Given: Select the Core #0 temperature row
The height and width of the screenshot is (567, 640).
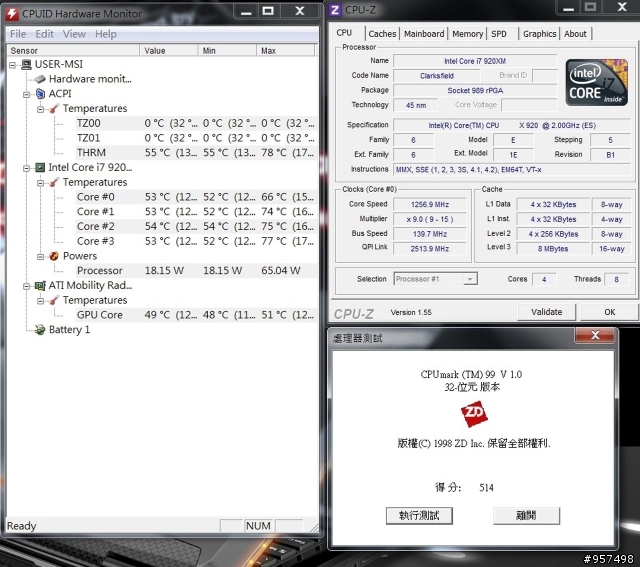Looking at the screenshot, I should 196,197.
